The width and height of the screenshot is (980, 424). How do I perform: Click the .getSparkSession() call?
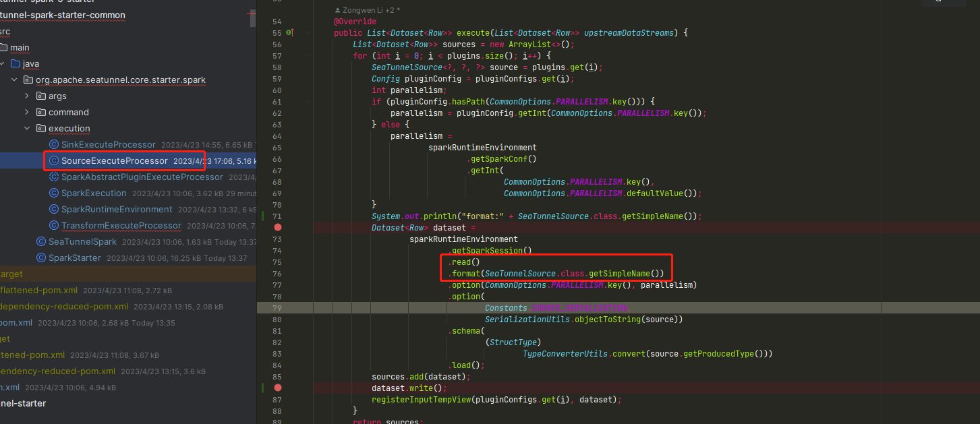coord(490,251)
